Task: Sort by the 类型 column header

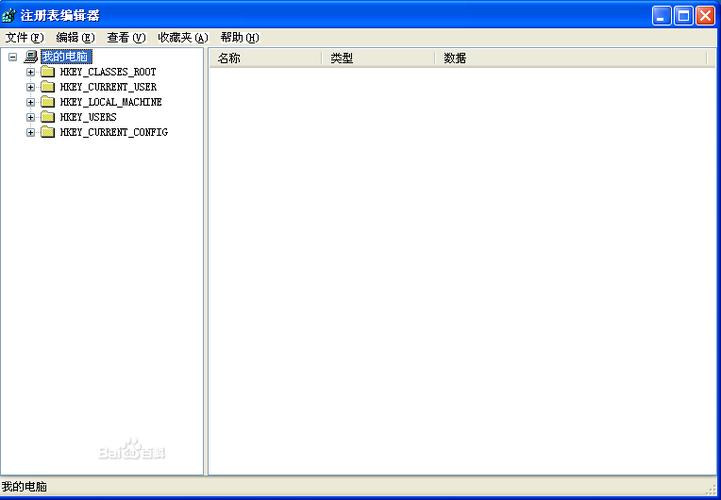Action: click(378, 58)
